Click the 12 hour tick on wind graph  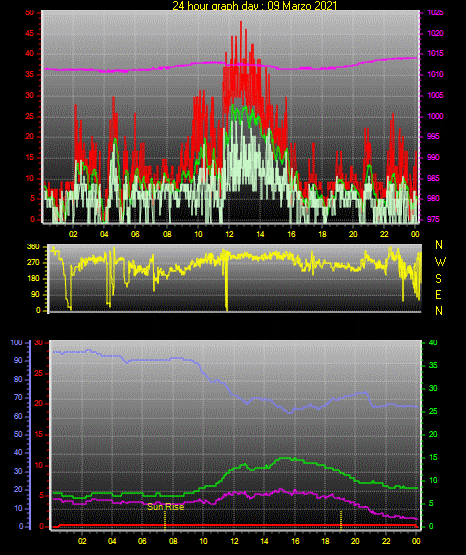(x=229, y=234)
